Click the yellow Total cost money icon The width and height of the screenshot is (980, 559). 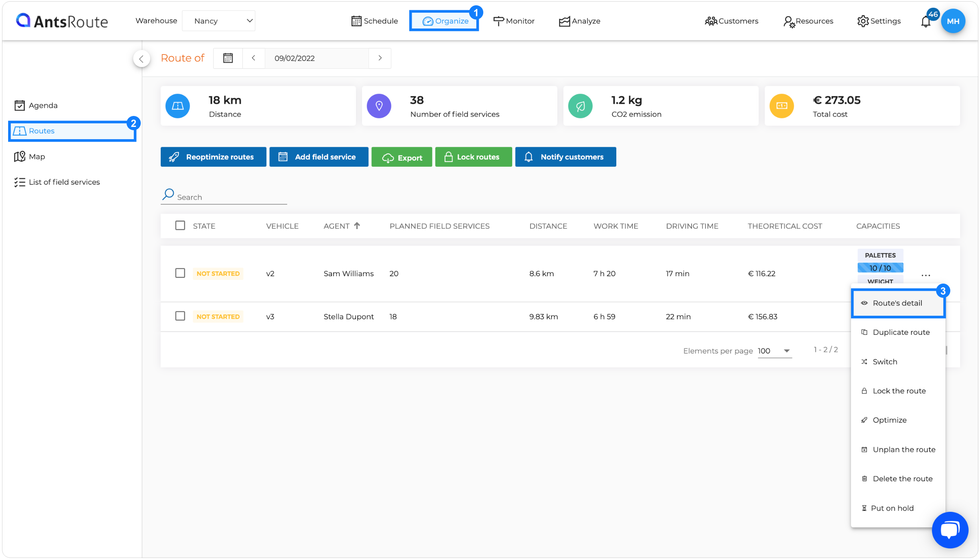781,106
